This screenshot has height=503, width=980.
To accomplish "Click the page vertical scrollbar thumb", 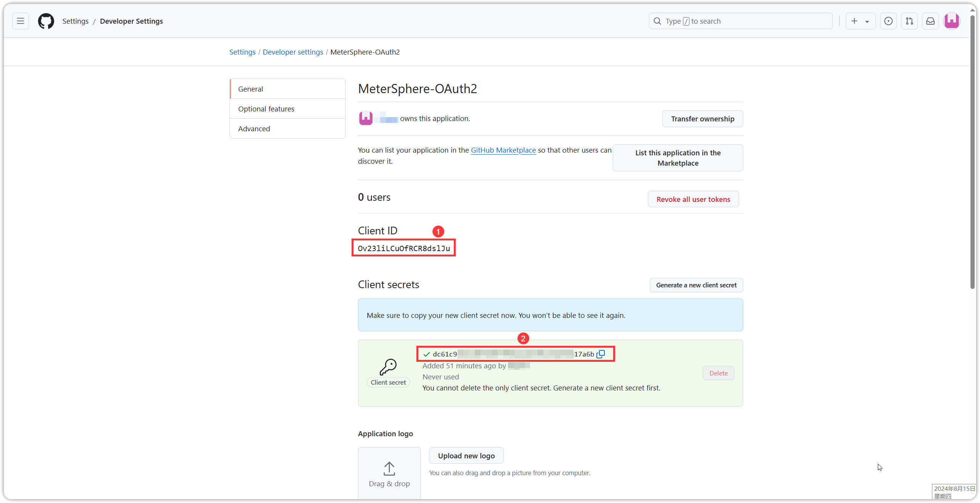I will tap(972, 153).
